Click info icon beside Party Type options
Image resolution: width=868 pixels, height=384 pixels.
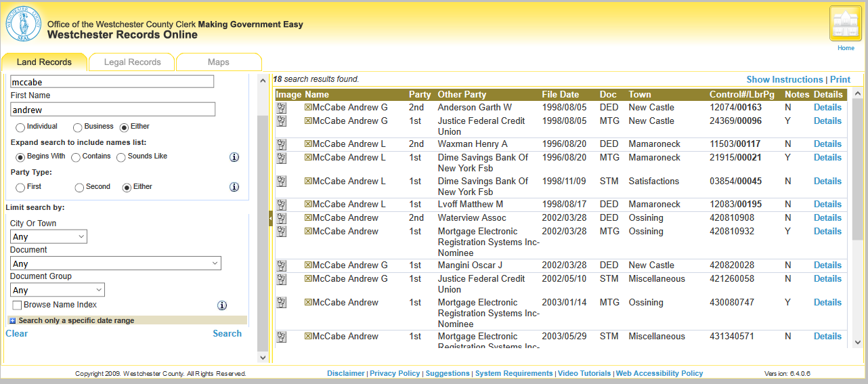234,187
